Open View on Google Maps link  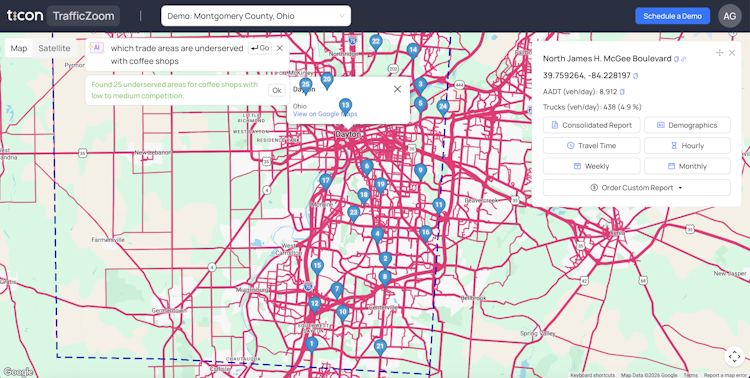325,114
